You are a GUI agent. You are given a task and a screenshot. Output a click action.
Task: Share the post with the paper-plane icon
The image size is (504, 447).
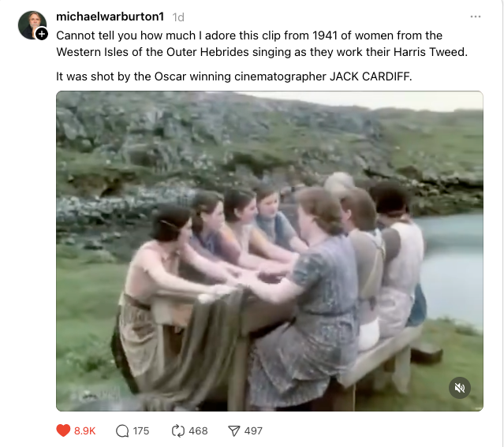[234, 431]
